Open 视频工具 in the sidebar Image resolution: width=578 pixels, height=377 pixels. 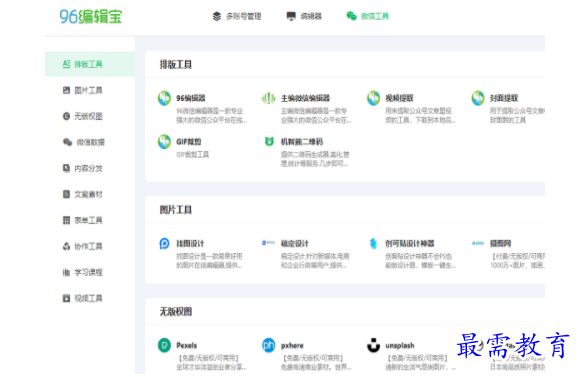(x=90, y=298)
